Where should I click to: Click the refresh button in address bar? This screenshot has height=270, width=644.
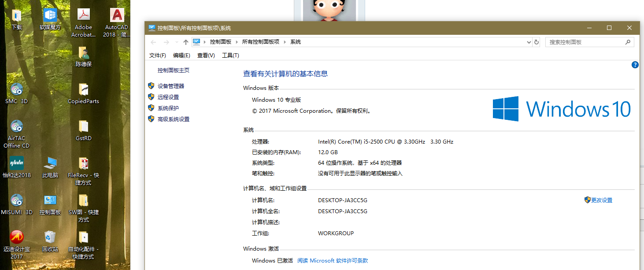[x=536, y=42]
